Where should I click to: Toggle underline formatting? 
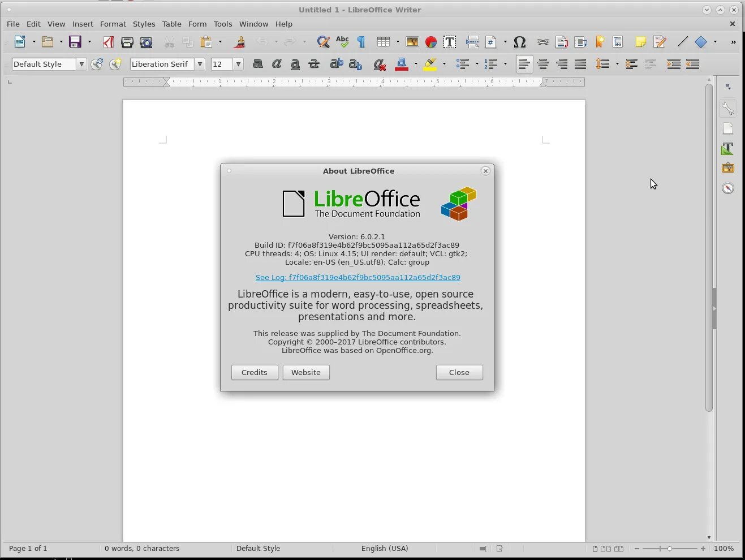point(295,64)
